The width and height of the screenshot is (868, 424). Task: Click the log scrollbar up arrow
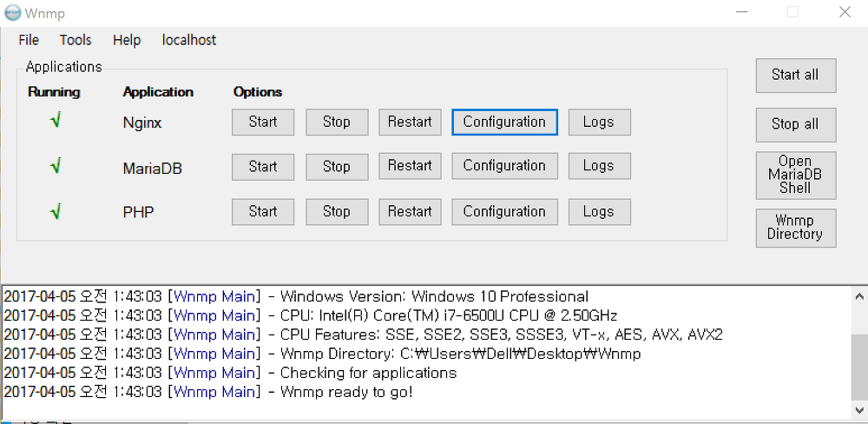(x=859, y=296)
